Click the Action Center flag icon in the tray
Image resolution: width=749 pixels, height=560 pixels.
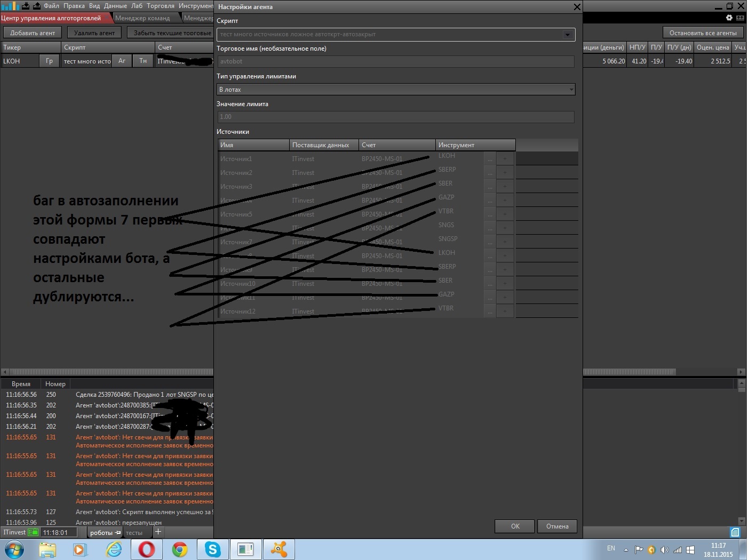[x=639, y=550]
